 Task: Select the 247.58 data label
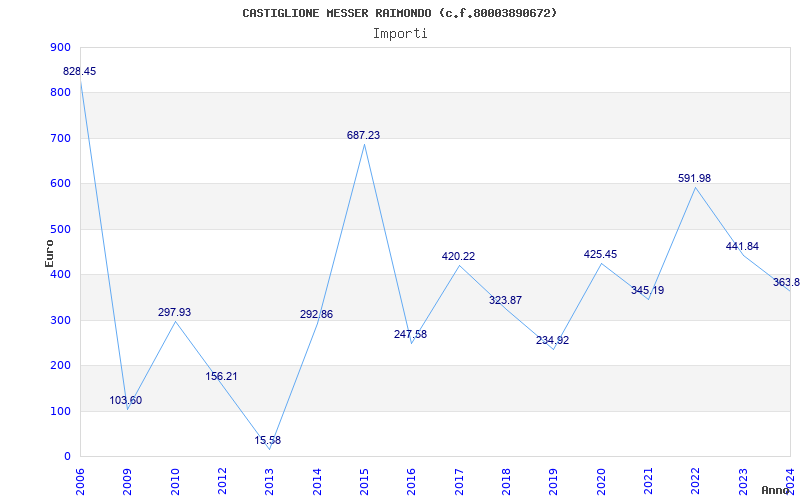pos(410,334)
